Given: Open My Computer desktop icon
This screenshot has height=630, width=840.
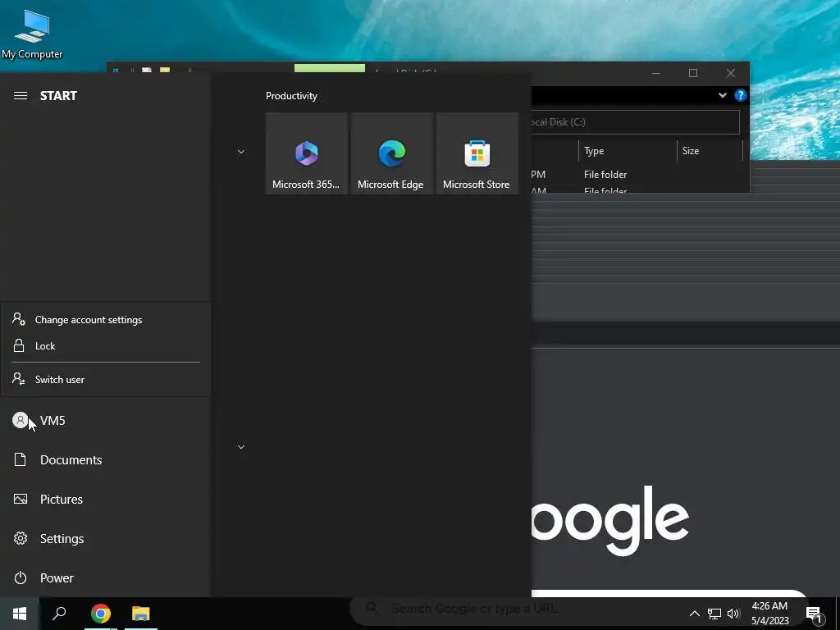Looking at the screenshot, I should (x=32, y=34).
